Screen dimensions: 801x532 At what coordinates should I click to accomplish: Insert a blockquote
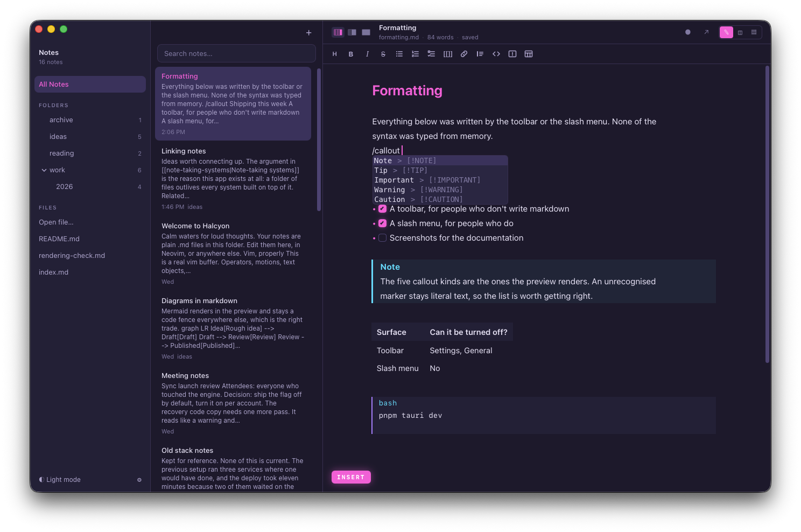click(480, 54)
